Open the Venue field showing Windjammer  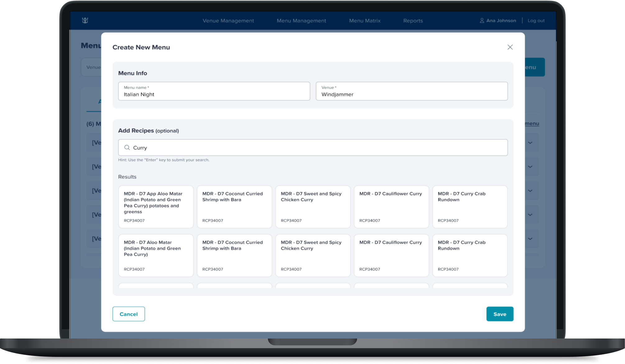411,91
